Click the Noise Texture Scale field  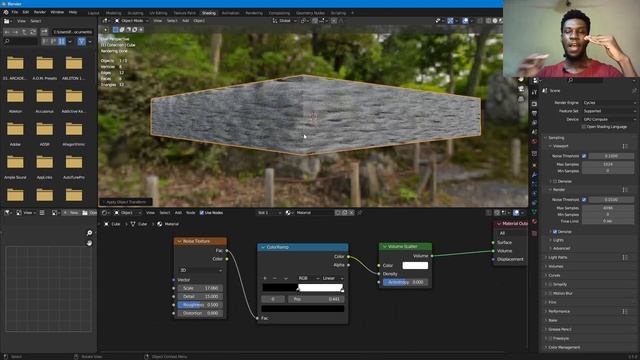coord(200,288)
